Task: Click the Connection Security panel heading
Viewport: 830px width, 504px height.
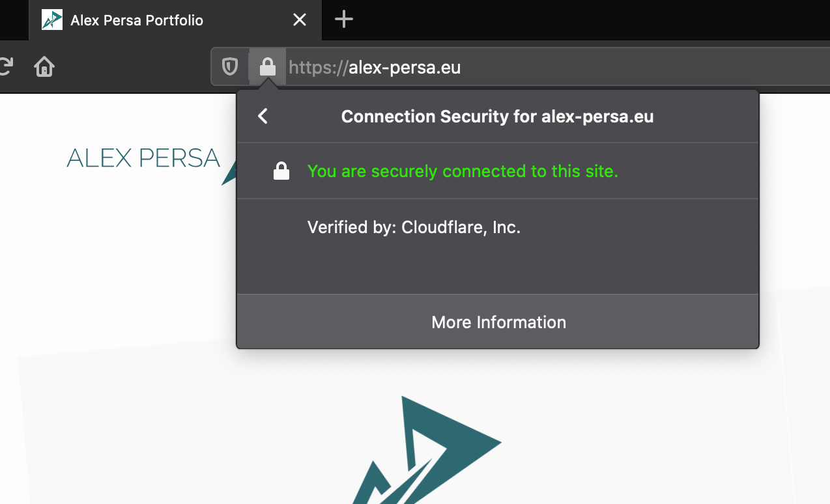Action: click(x=497, y=117)
